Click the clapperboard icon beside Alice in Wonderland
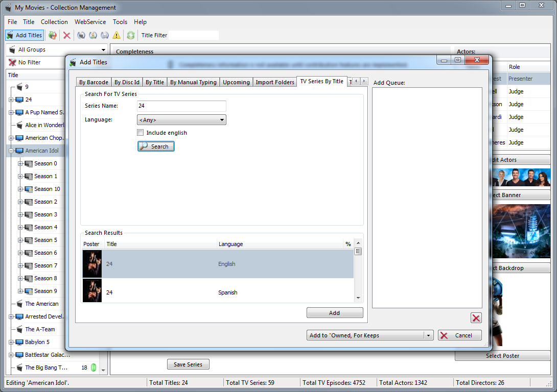Screen dimensions: 557x392 point(19,125)
